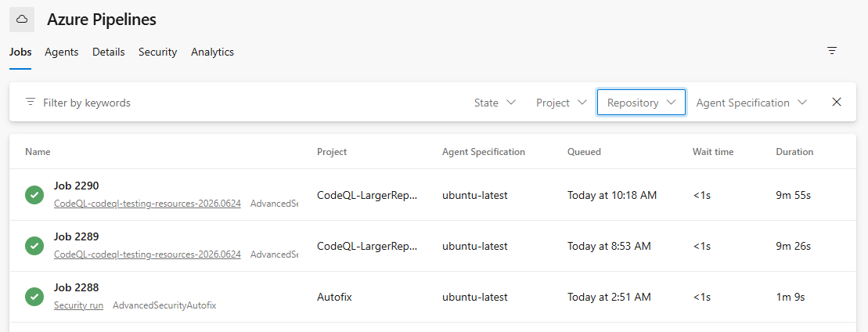Open the Security run link
This screenshot has height=332, width=868.
tap(78, 305)
